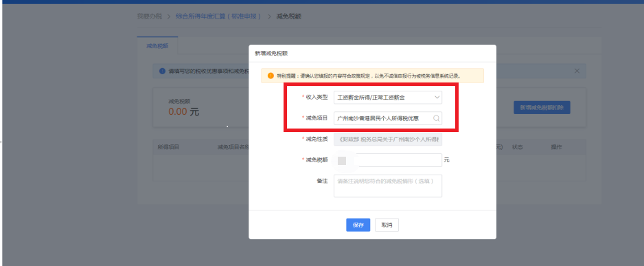
Task: Click the 减免性质 disabled field
Action: click(x=388, y=139)
